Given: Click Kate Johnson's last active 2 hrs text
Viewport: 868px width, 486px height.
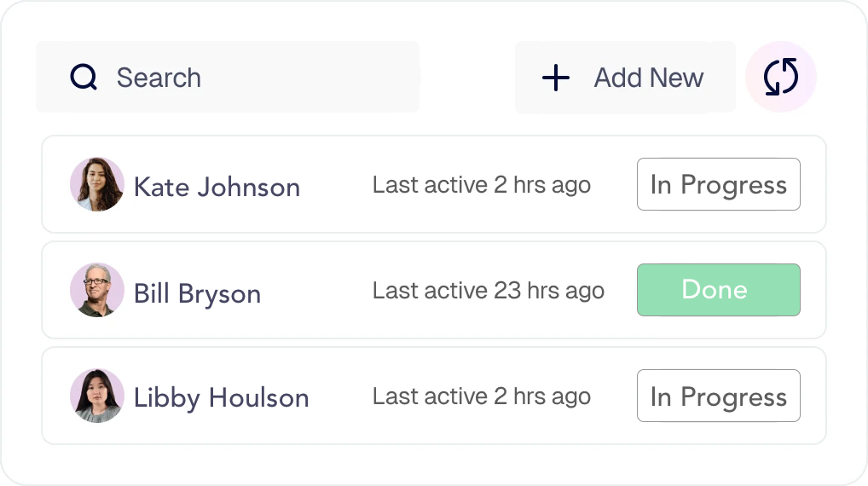Looking at the screenshot, I should tap(482, 185).
